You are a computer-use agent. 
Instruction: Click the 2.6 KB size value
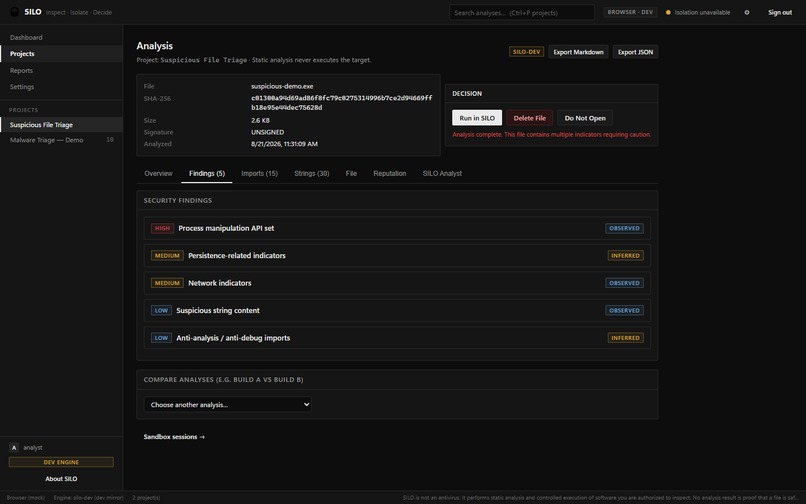coord(260,120)
